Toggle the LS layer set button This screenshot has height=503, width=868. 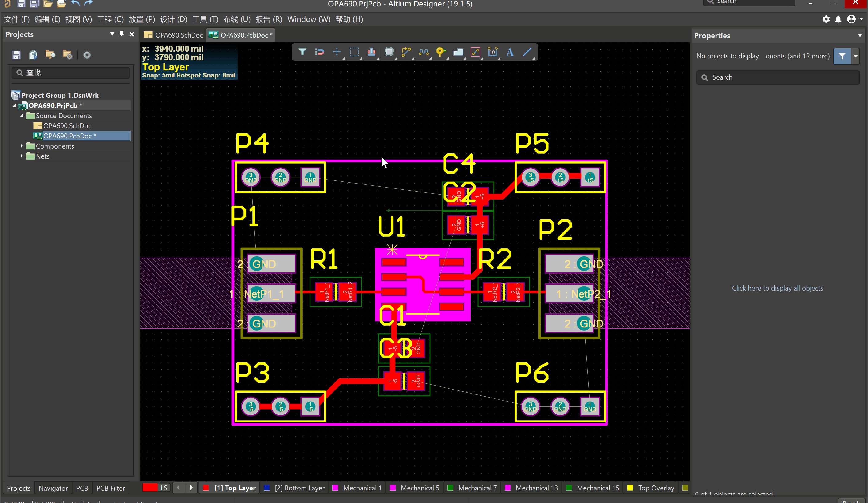[x=164, y=488]
